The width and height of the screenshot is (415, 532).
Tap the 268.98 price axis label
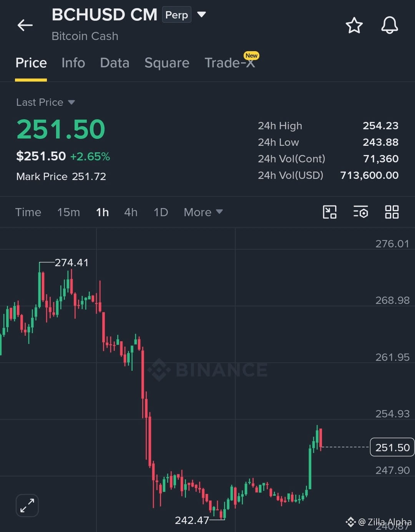coord(392,300)
